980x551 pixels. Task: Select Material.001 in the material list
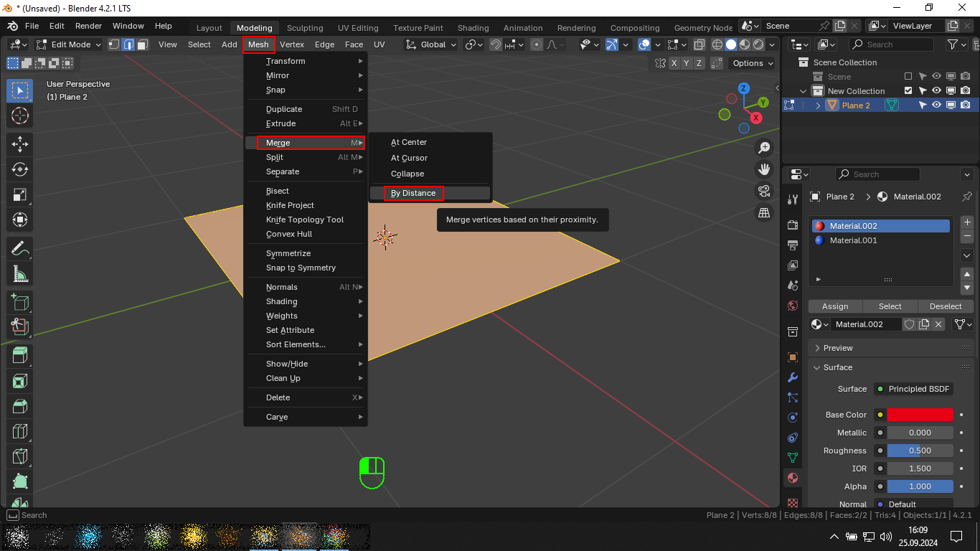[853, 240]
